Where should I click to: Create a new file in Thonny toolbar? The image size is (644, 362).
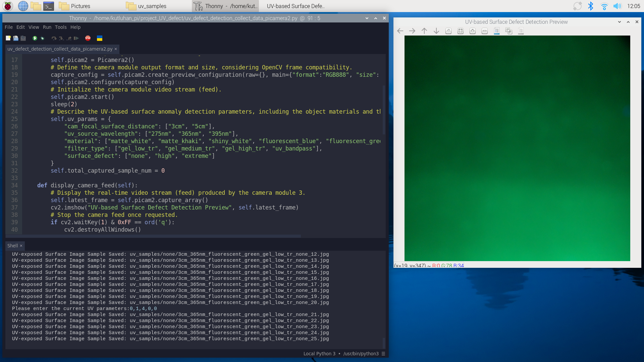point(8,38)
